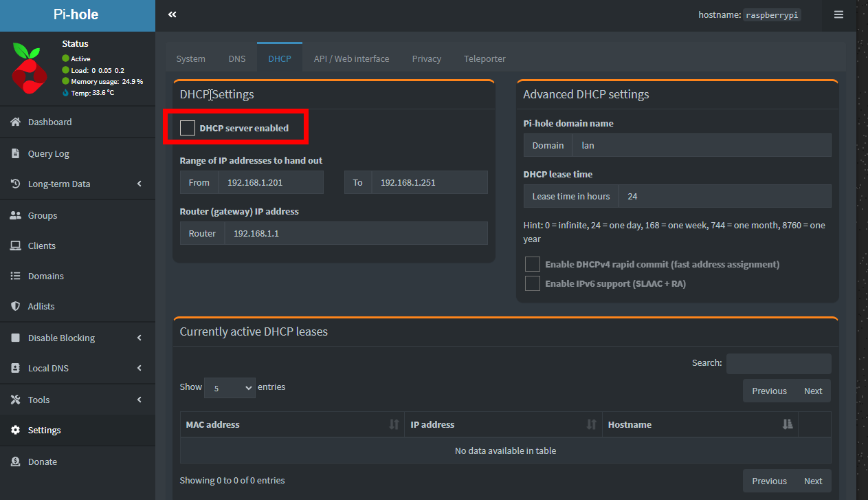
Task: Open the API / Web interface tab
Action: click(352, 58)
